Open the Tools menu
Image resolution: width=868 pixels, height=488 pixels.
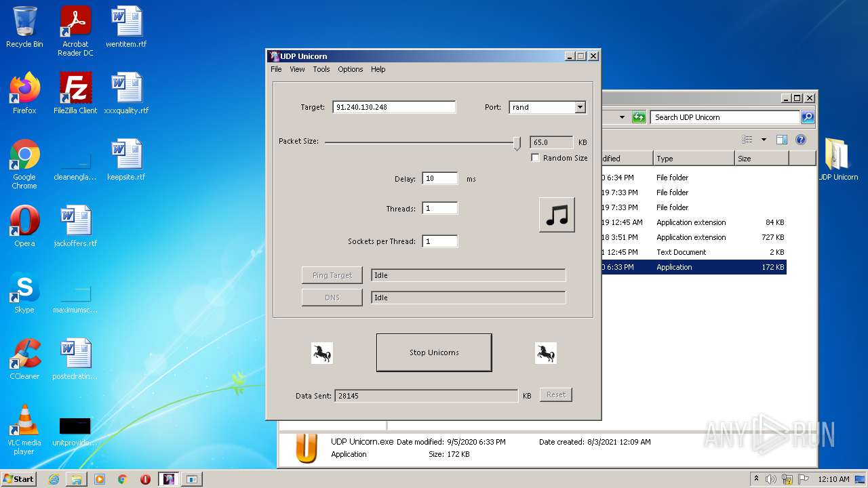tap(321, 69)
